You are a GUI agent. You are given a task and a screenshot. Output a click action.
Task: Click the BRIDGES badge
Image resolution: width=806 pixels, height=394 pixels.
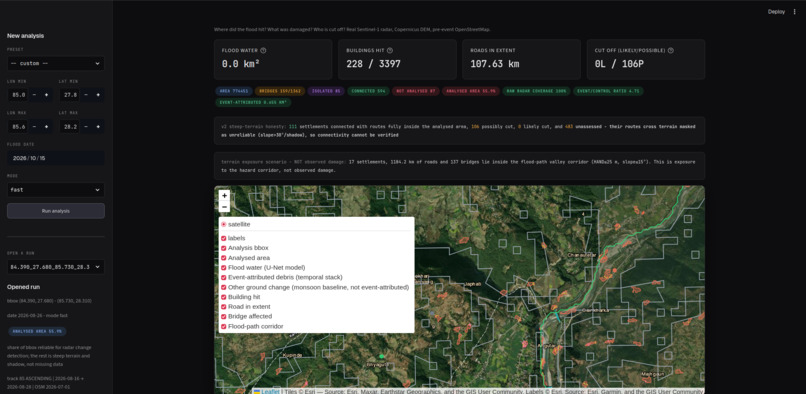pyautogui.click(x=280, y=91)
